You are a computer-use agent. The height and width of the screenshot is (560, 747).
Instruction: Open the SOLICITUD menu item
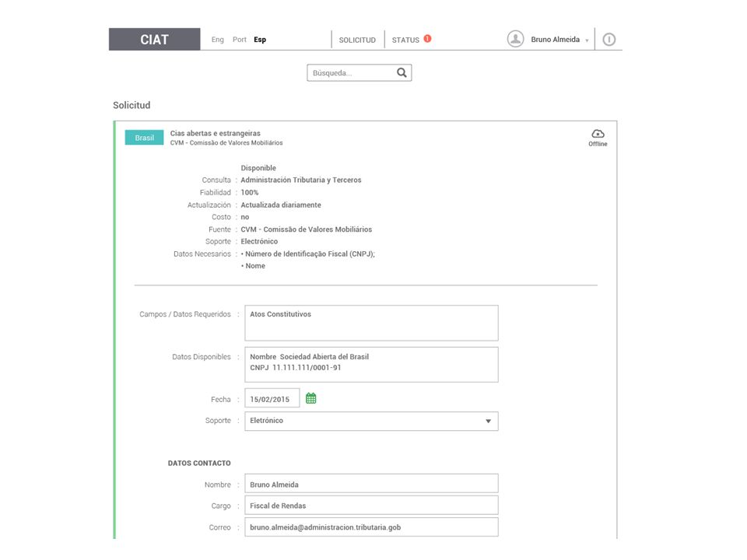[x=357, y=40]
